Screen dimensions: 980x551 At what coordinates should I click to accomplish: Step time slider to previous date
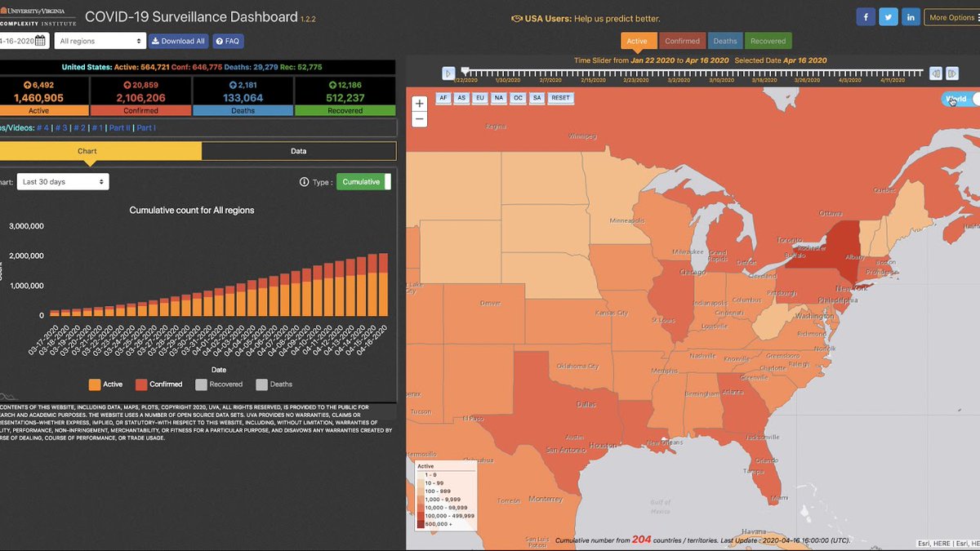[x=936, y=73]
